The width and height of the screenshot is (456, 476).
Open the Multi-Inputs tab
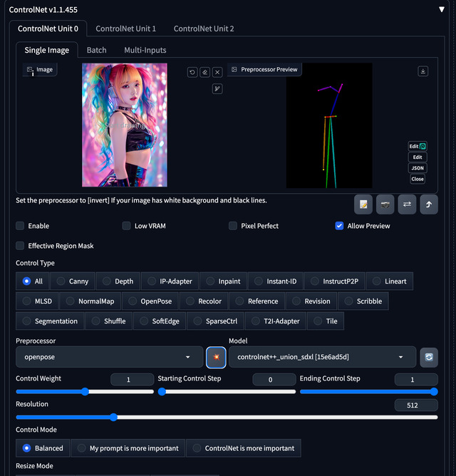click(x=145, y=50)
